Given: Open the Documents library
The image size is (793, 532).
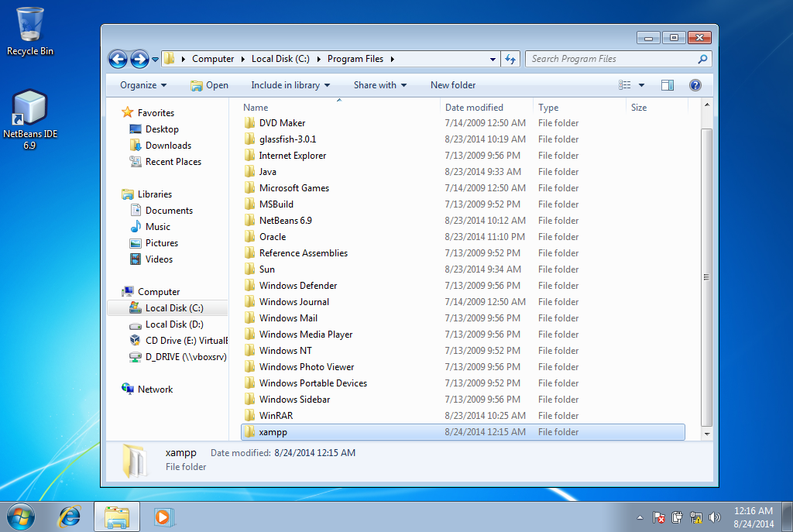Looking at the screenshot, I should coord(161,211).
